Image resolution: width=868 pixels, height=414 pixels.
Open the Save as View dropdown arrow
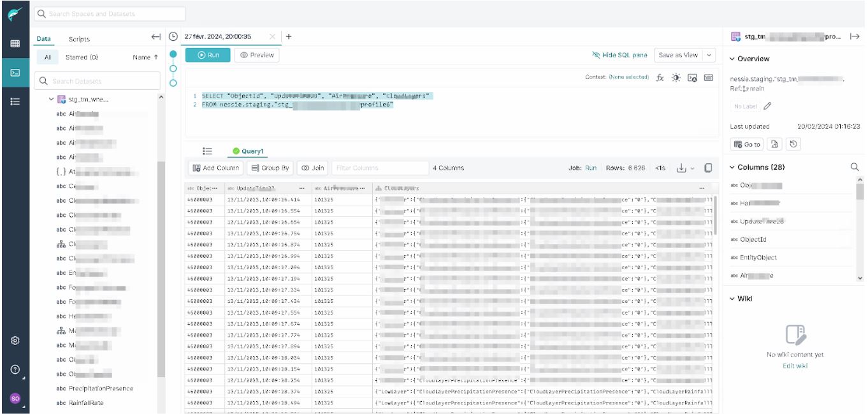coord(709,55)
